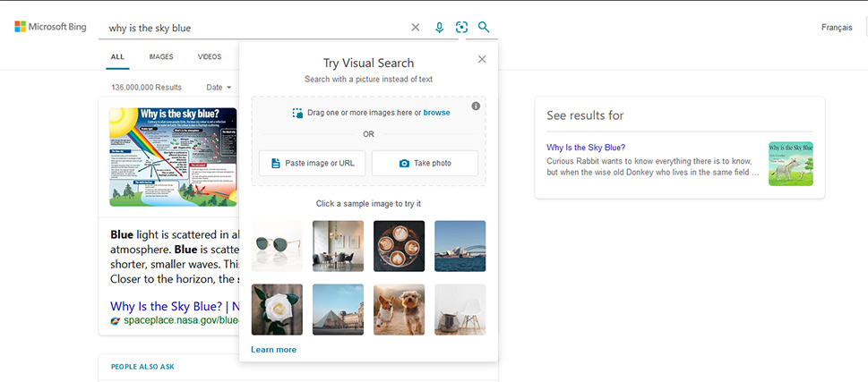This screenshot has width=868, height=382.
Task: Clear the search box with the X icon
Action: pos(415,27)
